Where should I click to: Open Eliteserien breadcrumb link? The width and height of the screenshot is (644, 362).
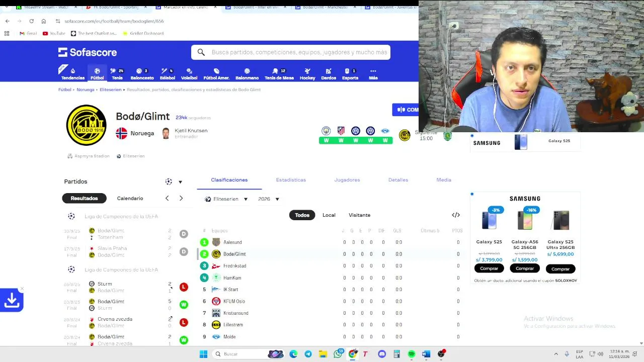coord(110,89)
